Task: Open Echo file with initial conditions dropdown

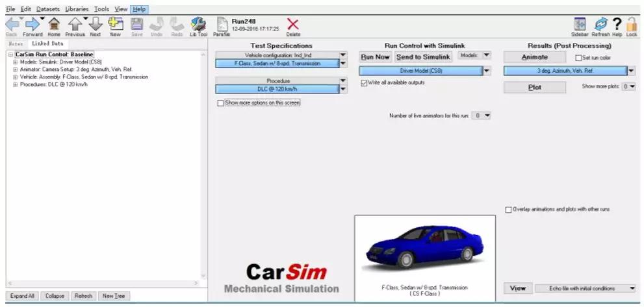Action: click(586, 289)
